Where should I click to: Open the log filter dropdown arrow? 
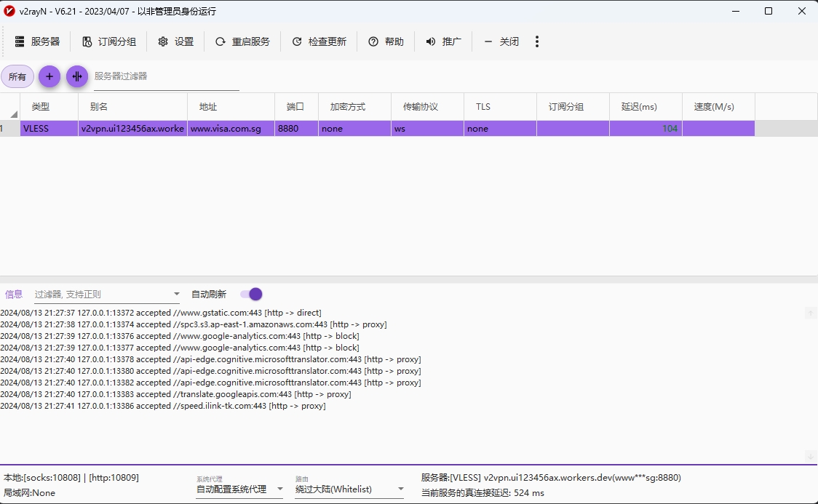point(176,295)
